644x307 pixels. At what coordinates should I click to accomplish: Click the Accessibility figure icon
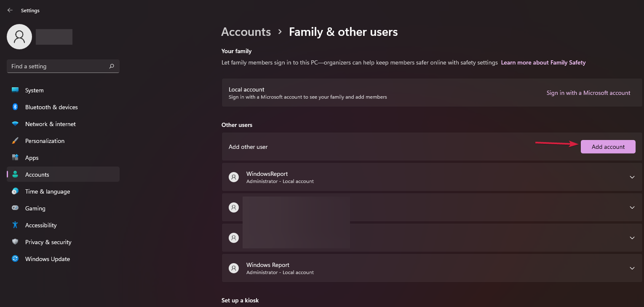pos(15,225)
